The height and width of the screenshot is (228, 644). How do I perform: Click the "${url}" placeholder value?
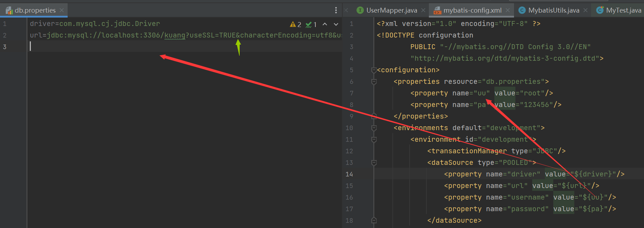(574, 186)
